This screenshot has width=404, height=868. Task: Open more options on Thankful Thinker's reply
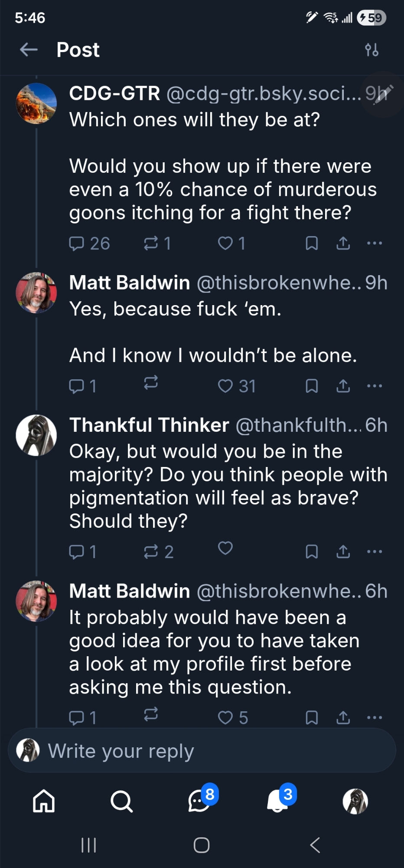375,552
